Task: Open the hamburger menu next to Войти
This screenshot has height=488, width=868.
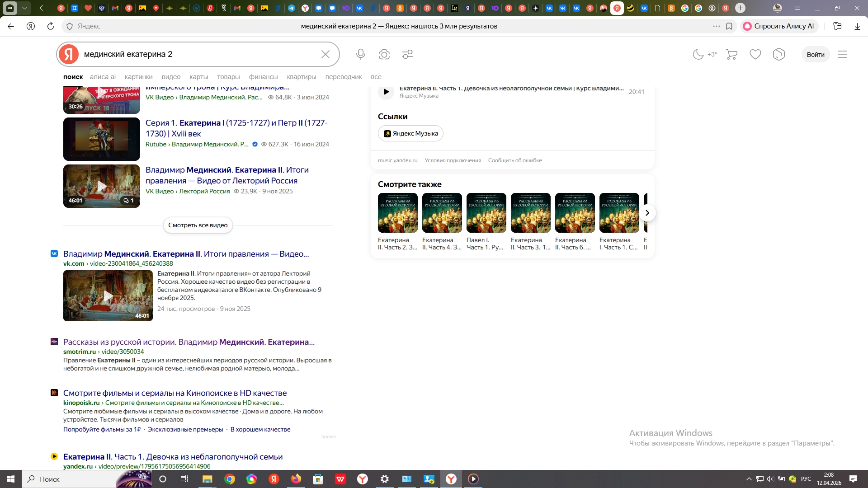Action: 843,54
